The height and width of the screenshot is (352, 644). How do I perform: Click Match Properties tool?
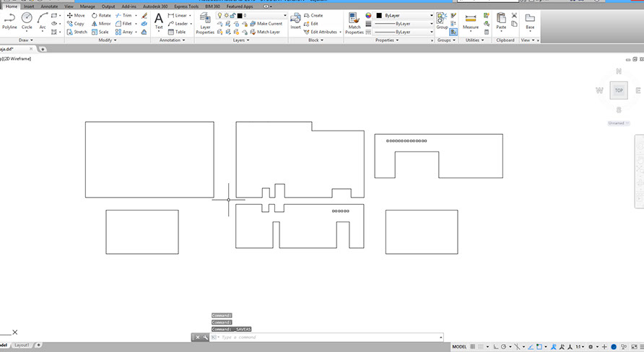point(354,23)
